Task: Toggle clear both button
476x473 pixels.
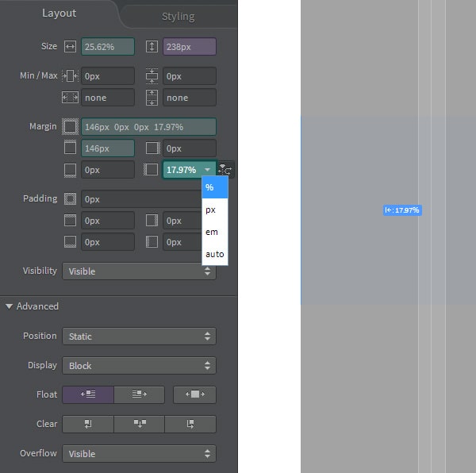Action: pyautogui.click(x=140, y=424)
